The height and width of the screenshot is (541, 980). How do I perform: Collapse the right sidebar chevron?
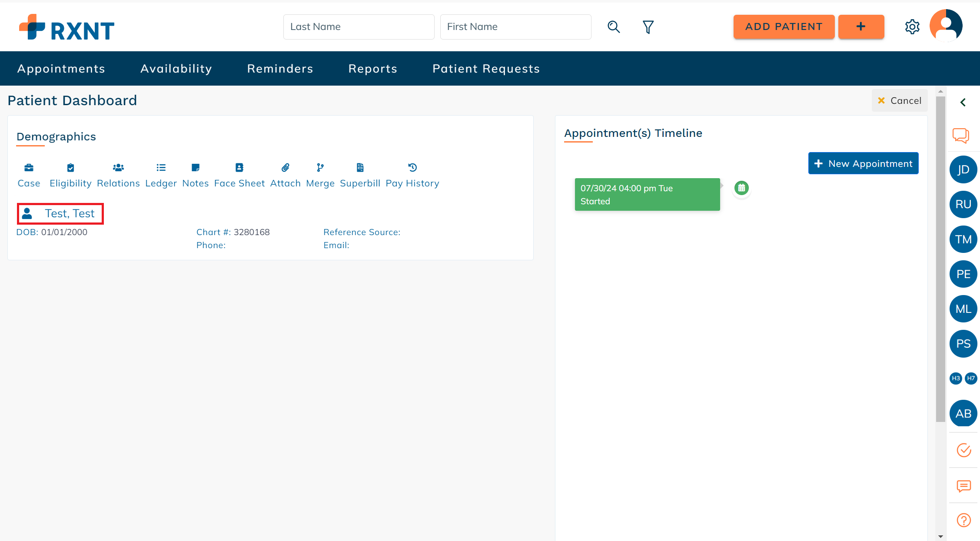963,102
